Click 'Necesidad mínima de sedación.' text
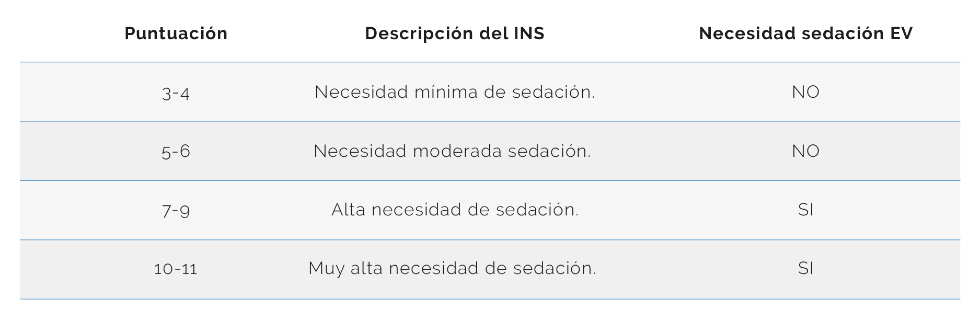 click(x=455, y=92)
